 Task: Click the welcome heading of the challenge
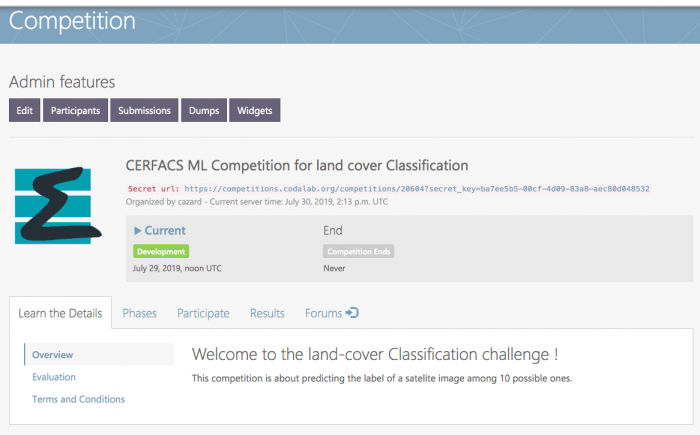click(375, 355)
